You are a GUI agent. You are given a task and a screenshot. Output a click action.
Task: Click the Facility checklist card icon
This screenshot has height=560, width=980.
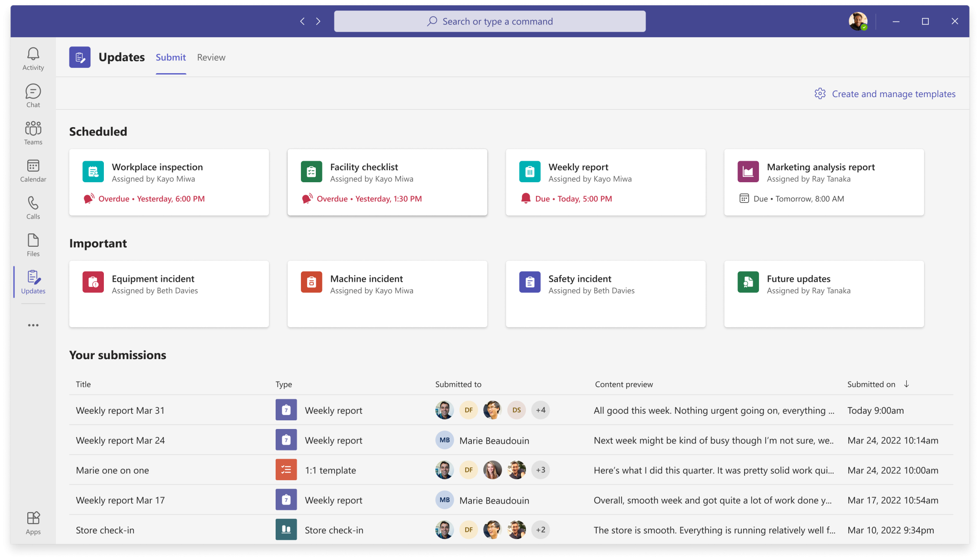coord(311,172)
